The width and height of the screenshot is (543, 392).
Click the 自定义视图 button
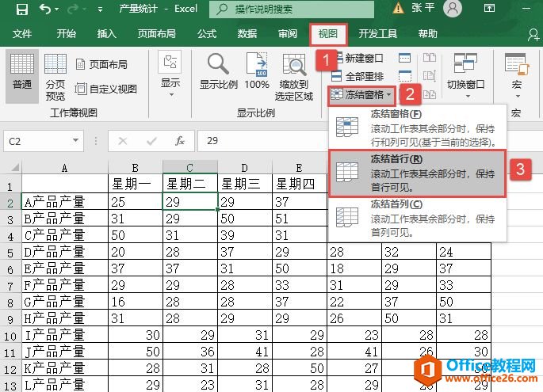106,89
